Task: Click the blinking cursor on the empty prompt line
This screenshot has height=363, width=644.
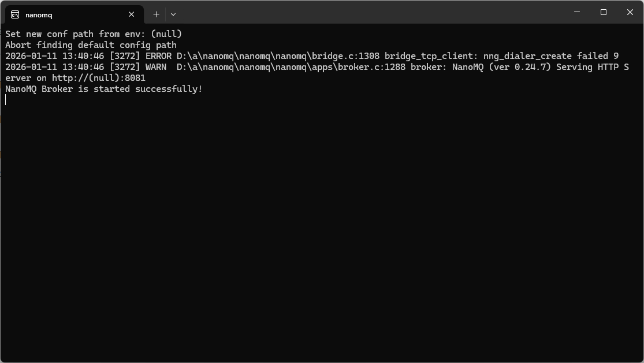Action: [6, 100]
